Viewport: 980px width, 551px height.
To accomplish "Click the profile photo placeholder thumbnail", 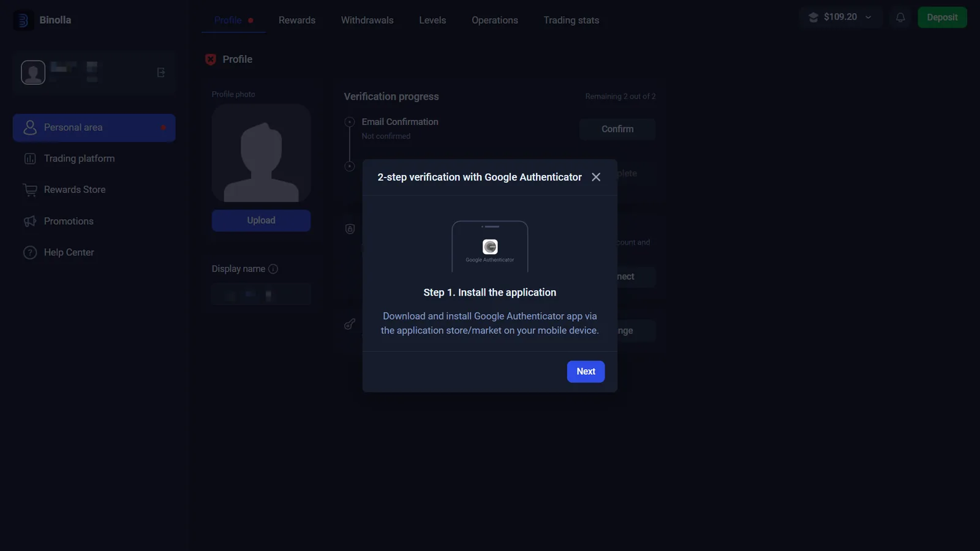I will pyautogui.click(x=261, y=153).
